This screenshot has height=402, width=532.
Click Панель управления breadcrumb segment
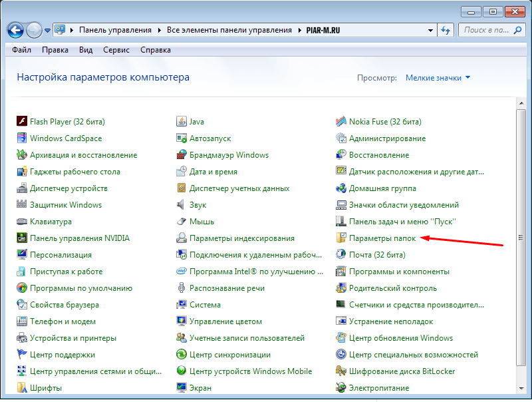pyautogui.click(x=115, y=30)
